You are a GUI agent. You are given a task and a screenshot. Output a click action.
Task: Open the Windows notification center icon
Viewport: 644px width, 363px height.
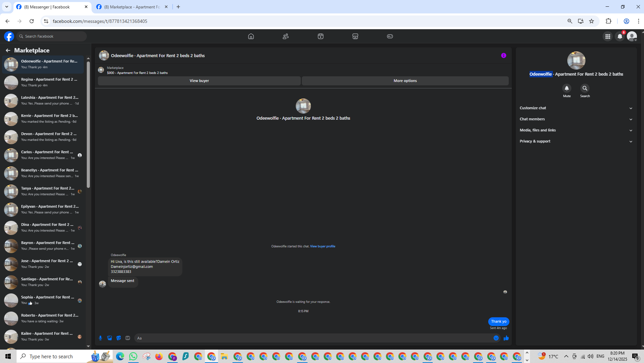click(x=635, y=356)
